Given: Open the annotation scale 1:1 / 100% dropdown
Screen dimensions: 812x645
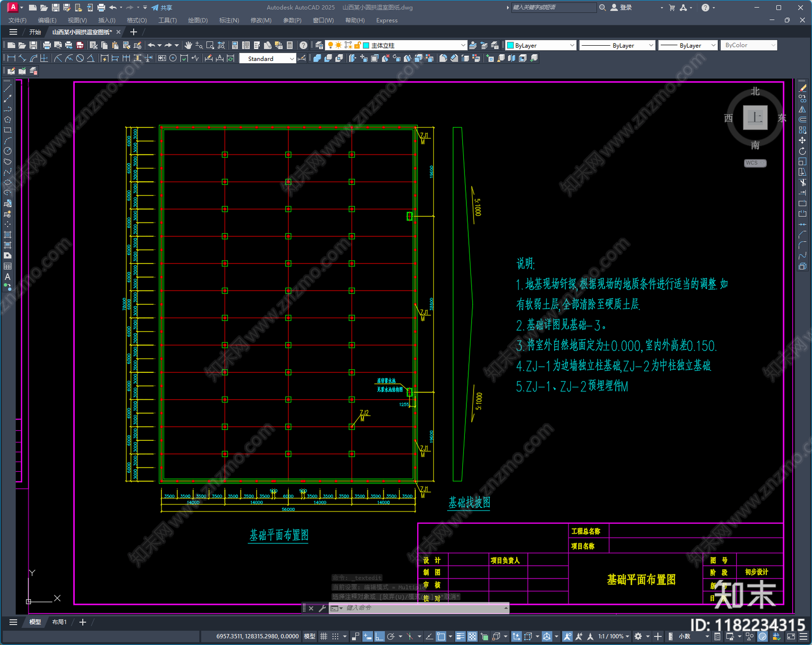Looking at the screenshot, I should 614,636.
